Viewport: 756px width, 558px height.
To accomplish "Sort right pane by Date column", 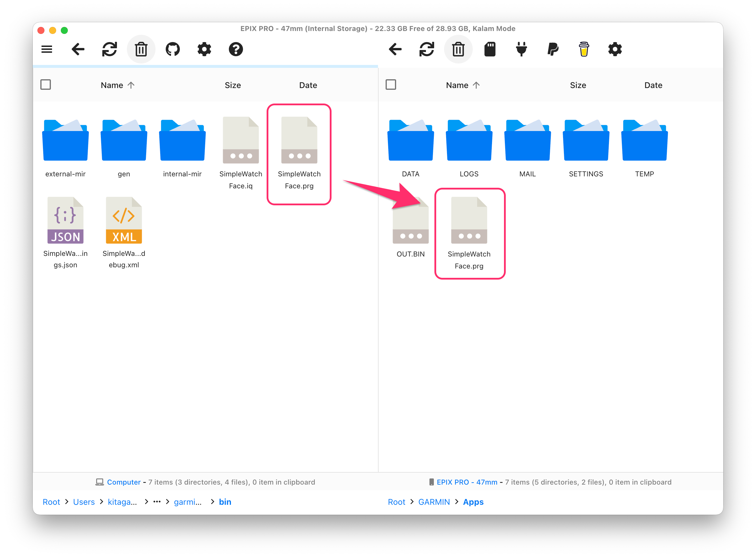I will pos(653,85).
